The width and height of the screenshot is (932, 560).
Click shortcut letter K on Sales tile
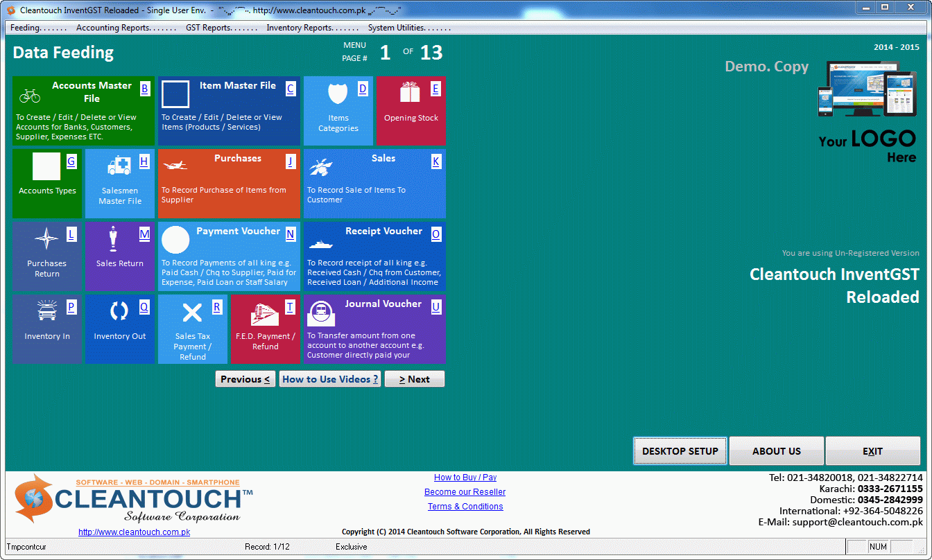(436, 161)
